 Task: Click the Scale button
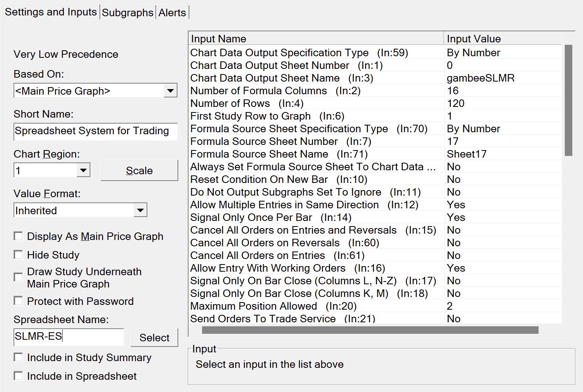pyautogui.click(x=139, y=171)
